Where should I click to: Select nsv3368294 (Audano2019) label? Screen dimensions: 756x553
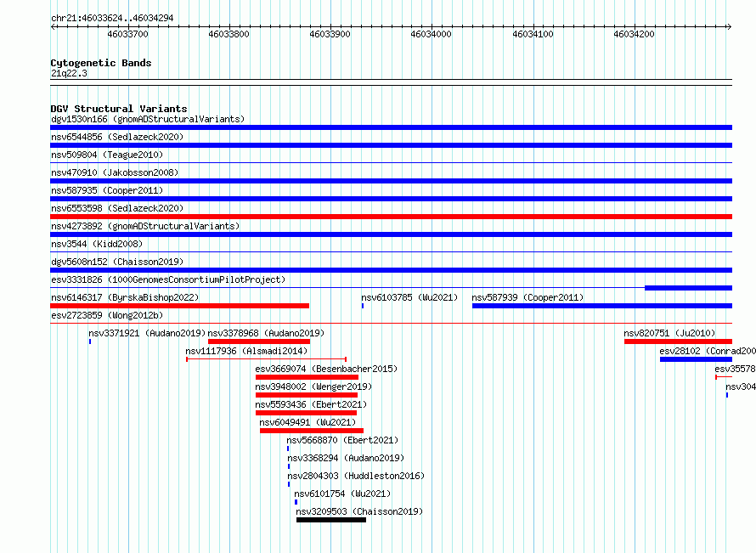point(346,458)
